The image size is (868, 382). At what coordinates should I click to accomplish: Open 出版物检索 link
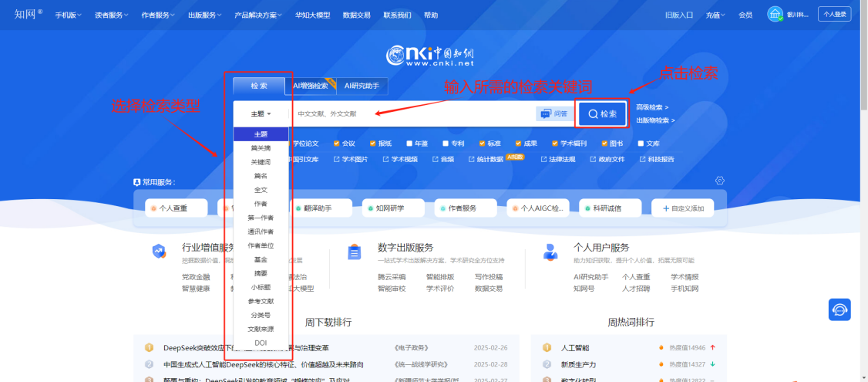click(655, 120)
